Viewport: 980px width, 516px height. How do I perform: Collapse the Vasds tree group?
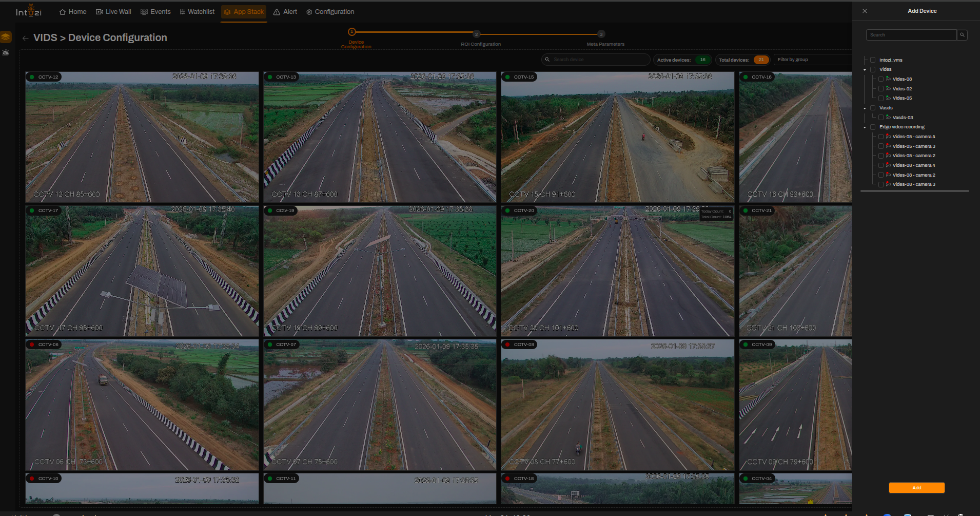click(x=865, y=108)
